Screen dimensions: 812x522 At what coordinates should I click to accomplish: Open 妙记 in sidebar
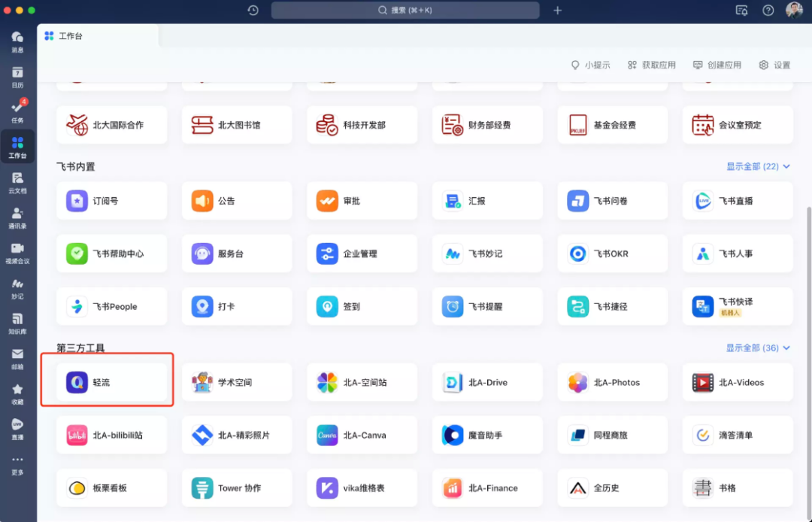(17, 288)
